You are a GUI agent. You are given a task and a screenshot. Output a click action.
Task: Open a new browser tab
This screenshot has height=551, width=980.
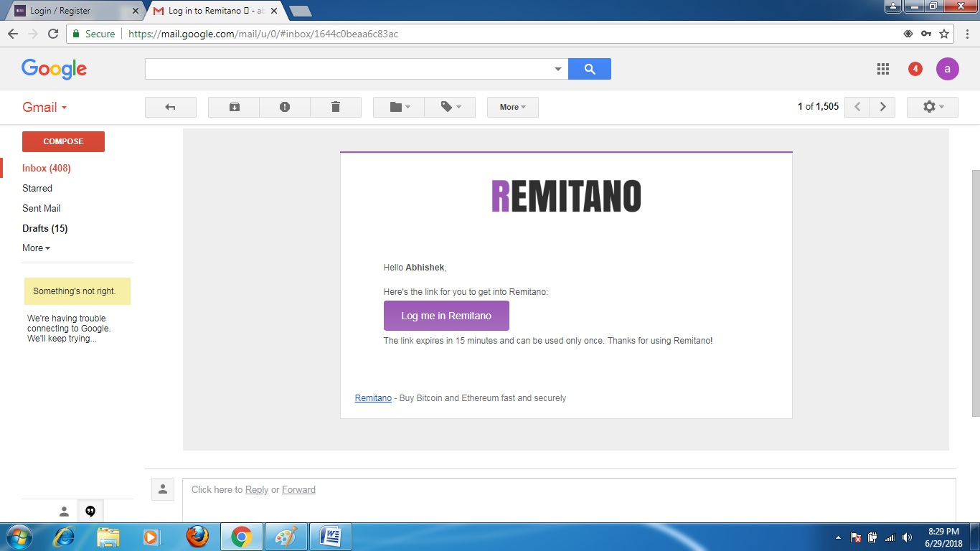click(300, 11)
